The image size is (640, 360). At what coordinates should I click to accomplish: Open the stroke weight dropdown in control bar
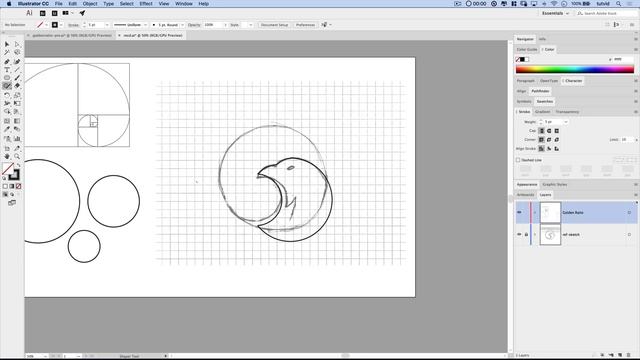tap(107, 25)
